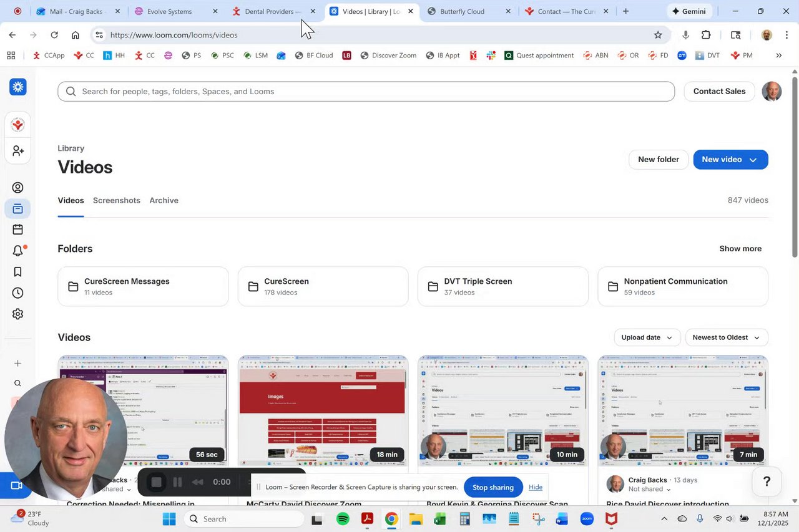This screenshot has height=532, width=799.
Task: Expand the bookmarks bar overflow chevron
Action: click(778, 56)
